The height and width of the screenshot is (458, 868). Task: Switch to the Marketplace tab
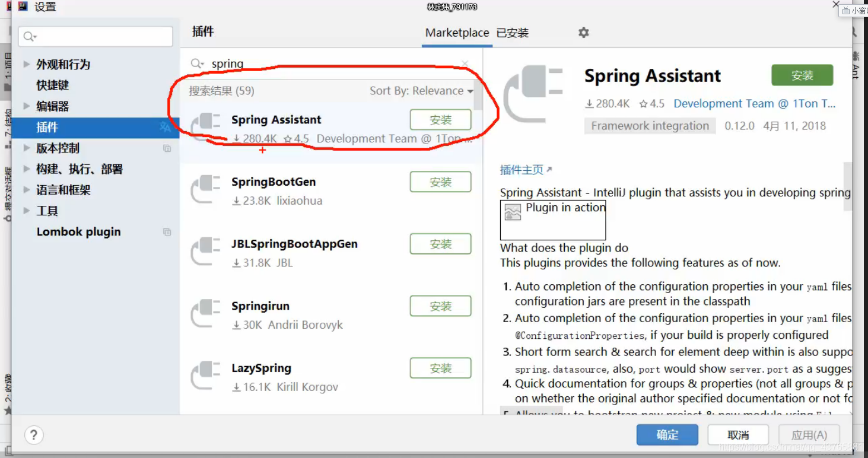[x=457, y=33]
